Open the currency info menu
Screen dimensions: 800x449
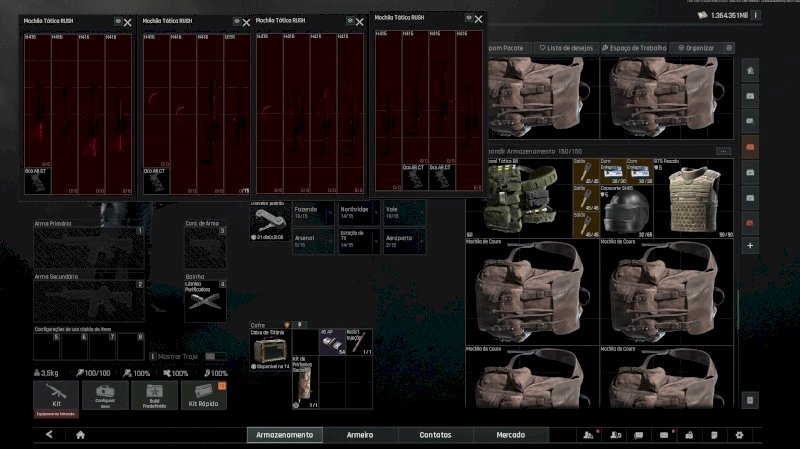[754, 15]
